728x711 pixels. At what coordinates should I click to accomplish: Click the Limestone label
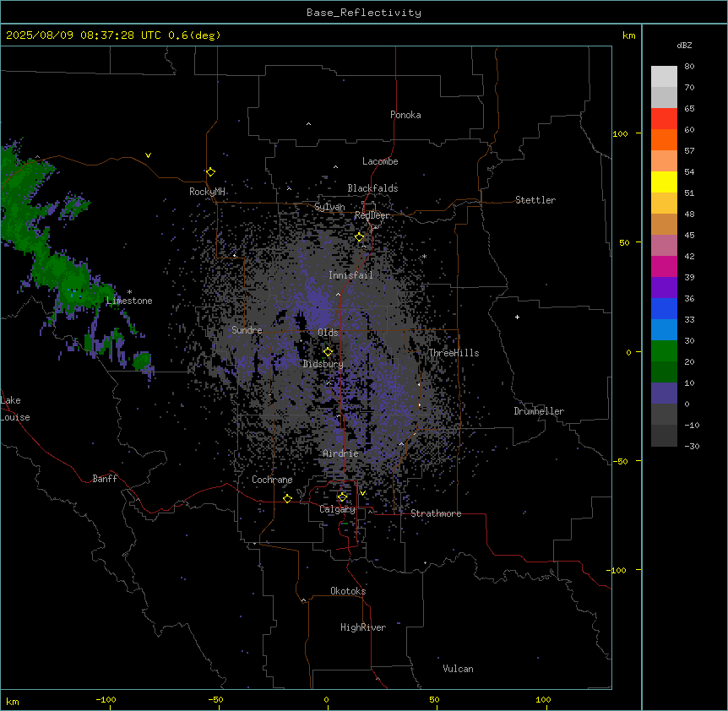coord(129,301)
